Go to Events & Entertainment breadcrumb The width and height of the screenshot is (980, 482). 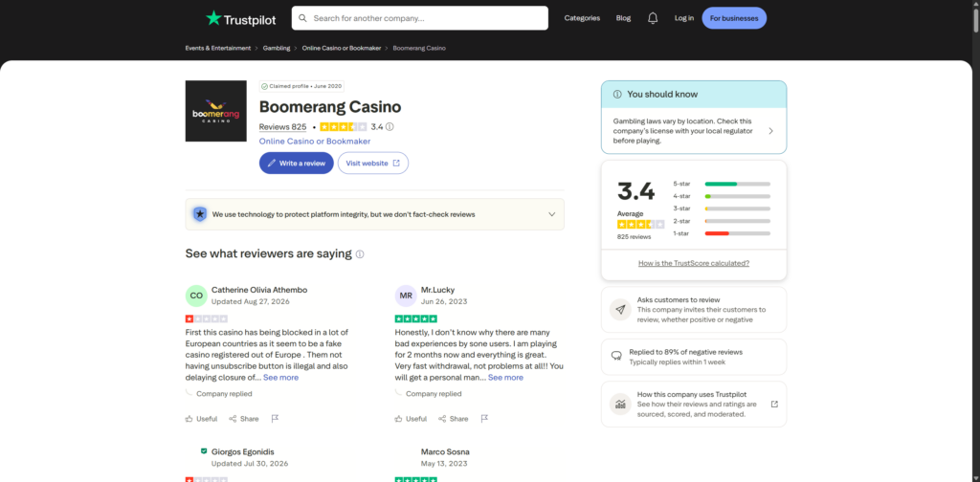point(218,48)
